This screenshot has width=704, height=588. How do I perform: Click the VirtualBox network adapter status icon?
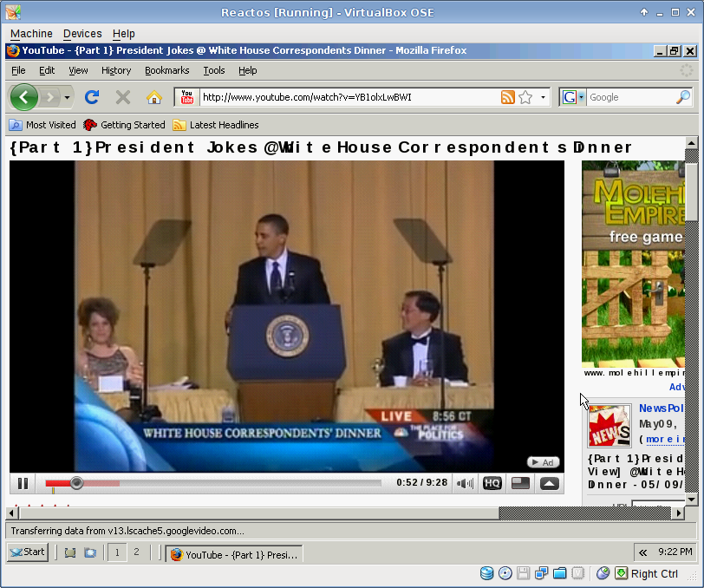542,573
